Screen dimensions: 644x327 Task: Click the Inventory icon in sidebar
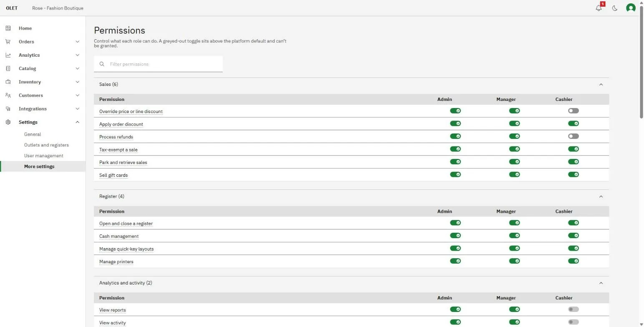(x=8, y=82)
